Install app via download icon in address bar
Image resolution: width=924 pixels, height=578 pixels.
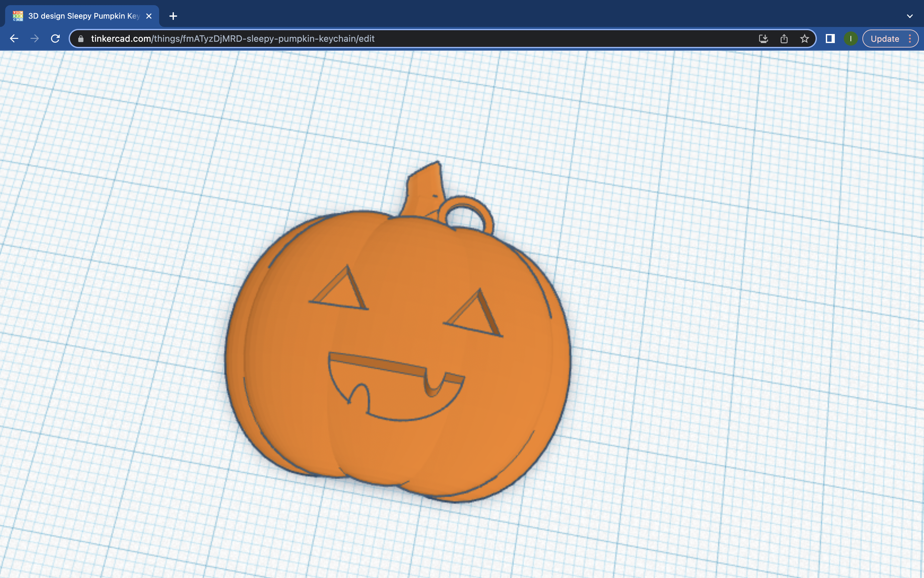click(x=763, y=39)
